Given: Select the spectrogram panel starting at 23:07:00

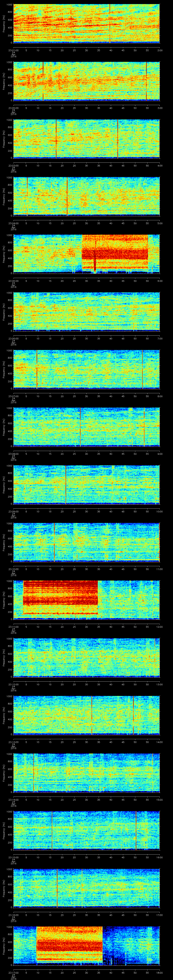Looking at the screenshot, I should (x=87, y=369).
